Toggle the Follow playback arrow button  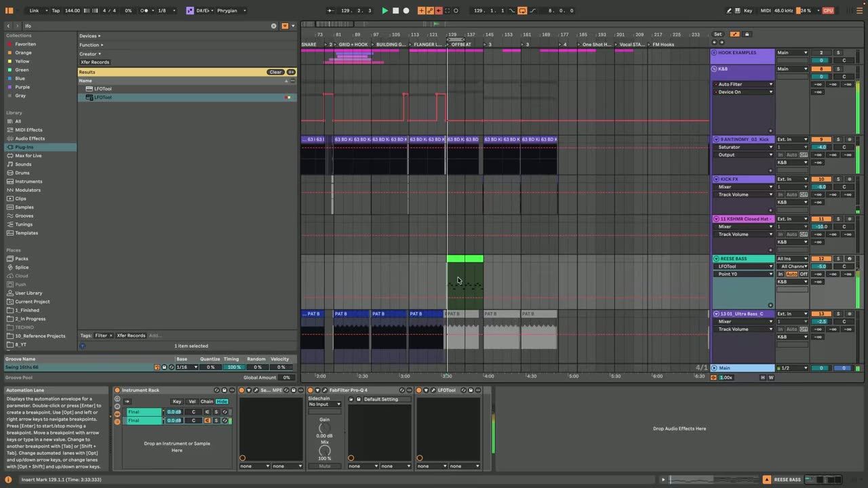click(x=330, y=10)
